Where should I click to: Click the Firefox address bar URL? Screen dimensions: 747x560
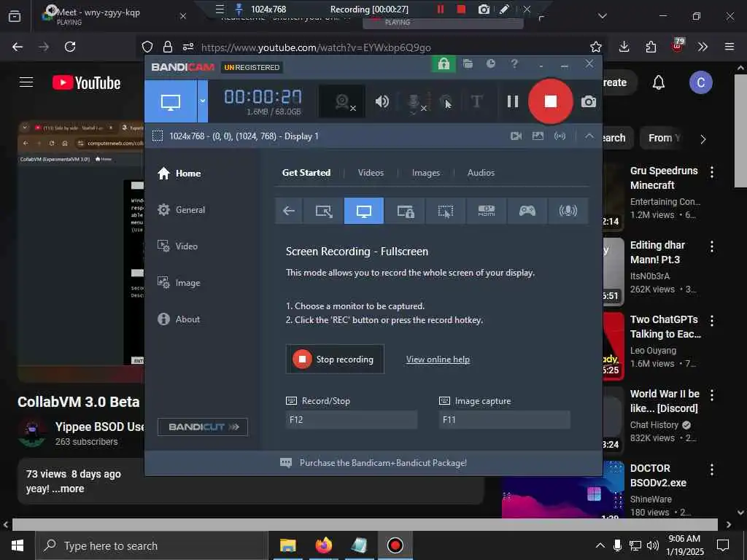click(316, 47)
